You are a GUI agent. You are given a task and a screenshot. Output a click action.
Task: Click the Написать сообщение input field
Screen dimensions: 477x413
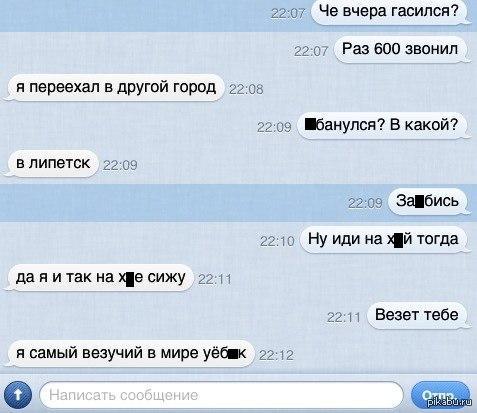coord(221,395)
